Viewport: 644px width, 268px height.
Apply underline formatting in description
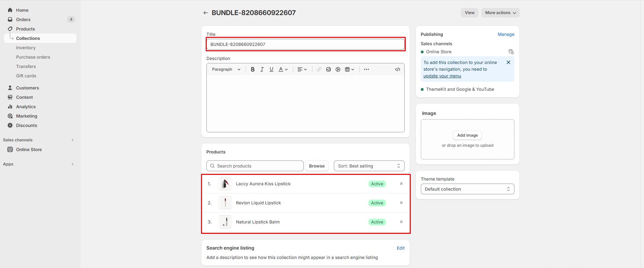271,69
